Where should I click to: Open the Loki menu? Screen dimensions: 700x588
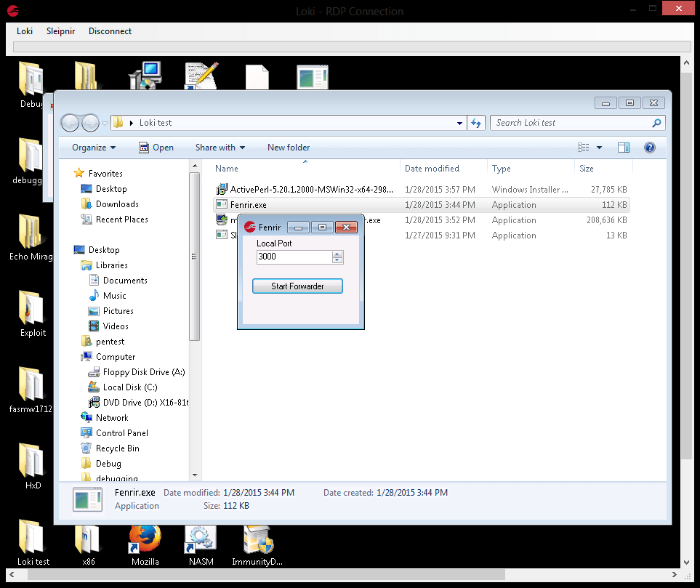(x=25, y=31)
